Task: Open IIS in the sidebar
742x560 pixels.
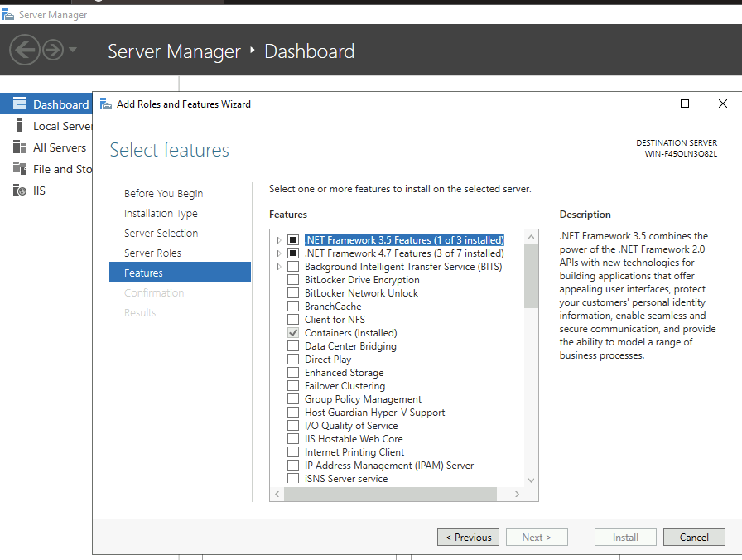Action: coord(46,191)
